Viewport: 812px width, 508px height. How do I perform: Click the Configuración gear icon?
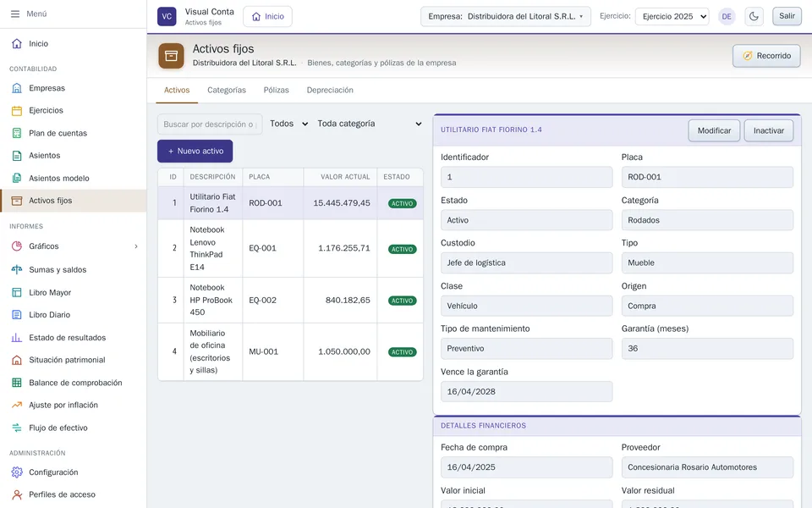coord(17,472)
